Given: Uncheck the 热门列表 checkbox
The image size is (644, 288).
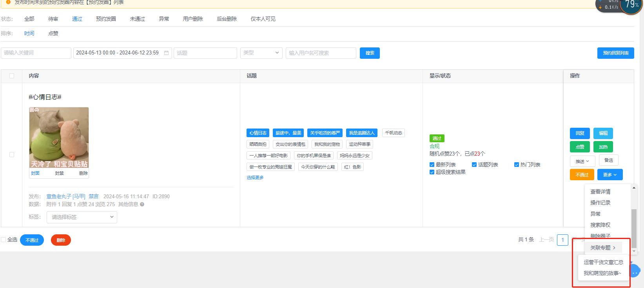Looking at the screenshot, I should point(517,165).
